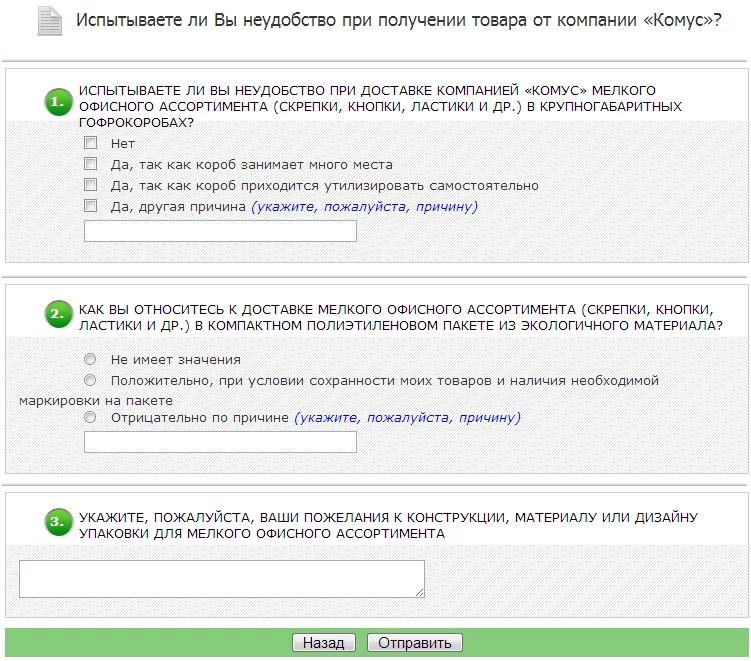
Task: Check 'Да, другая причина' checkbox
Action: [91, 206]
